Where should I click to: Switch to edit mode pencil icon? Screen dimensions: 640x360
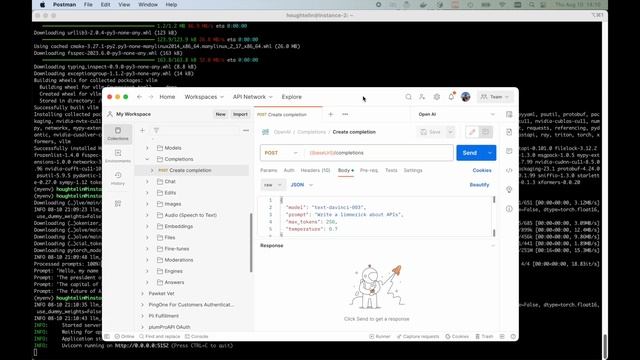pos(472,132)
